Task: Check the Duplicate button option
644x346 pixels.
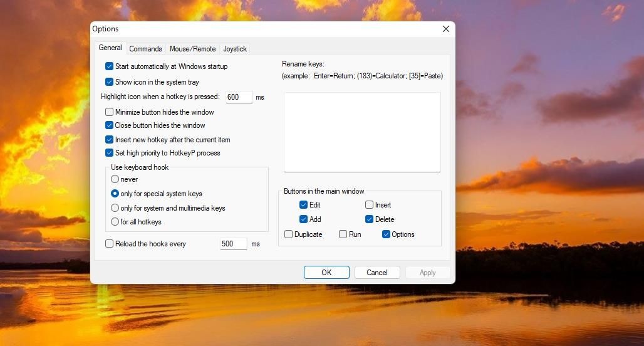Action: [288, 234]
